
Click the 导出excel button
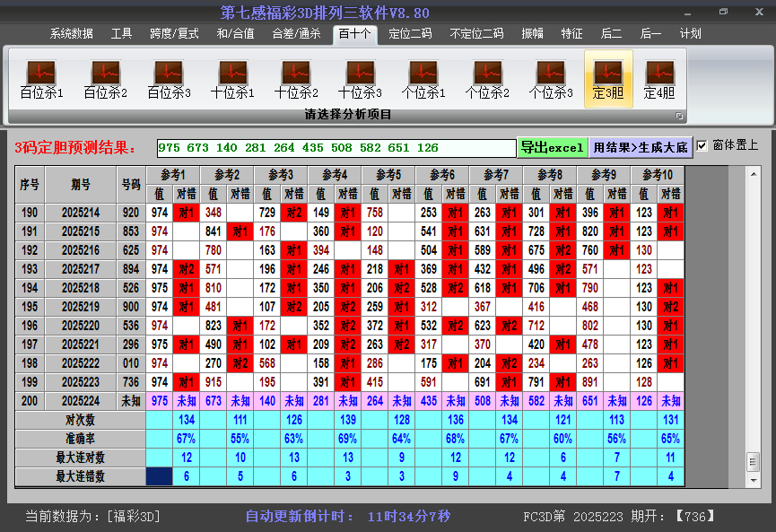coord(552,147)
